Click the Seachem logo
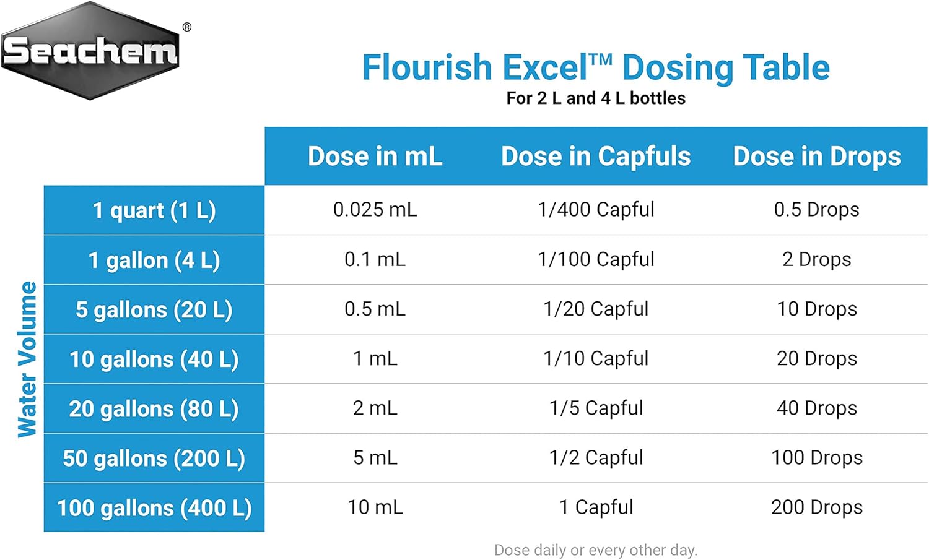The image size is (929, 560). pyautogui.click(x=92, y=51)
